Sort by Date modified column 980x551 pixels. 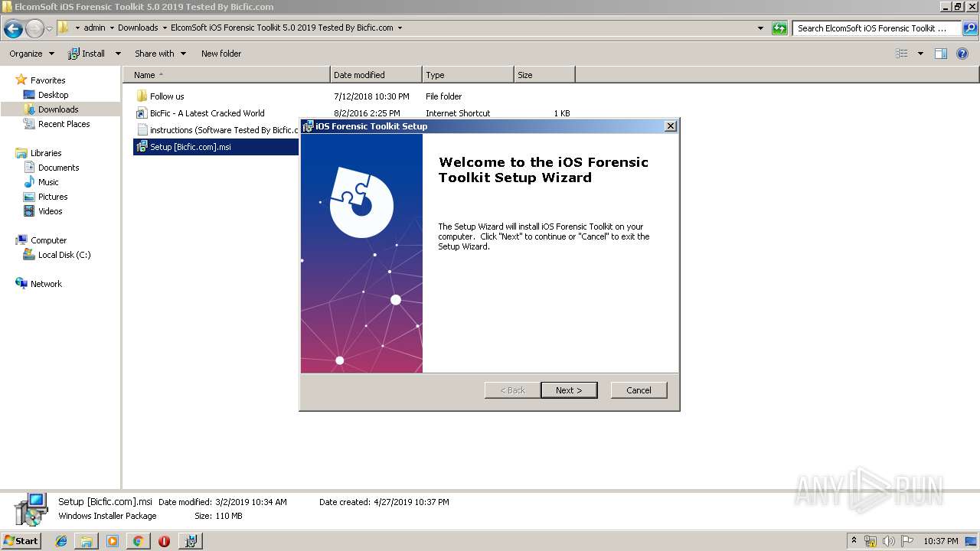point(376,75)
